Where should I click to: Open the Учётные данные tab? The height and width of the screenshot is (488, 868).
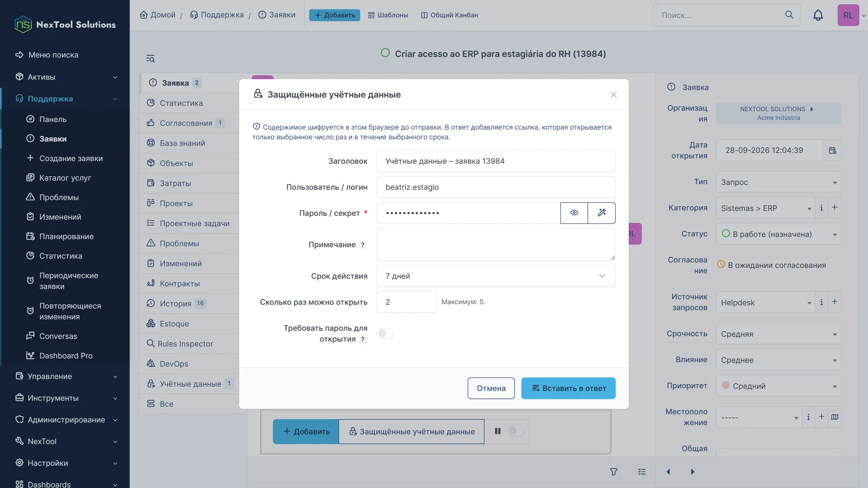(x=190, y=384)
